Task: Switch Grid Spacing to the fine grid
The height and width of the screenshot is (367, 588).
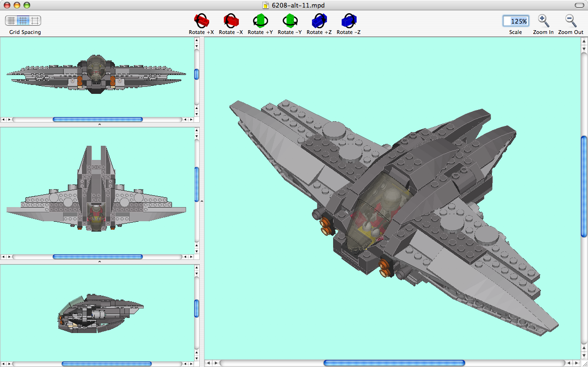Action: (x=10, y=21)
